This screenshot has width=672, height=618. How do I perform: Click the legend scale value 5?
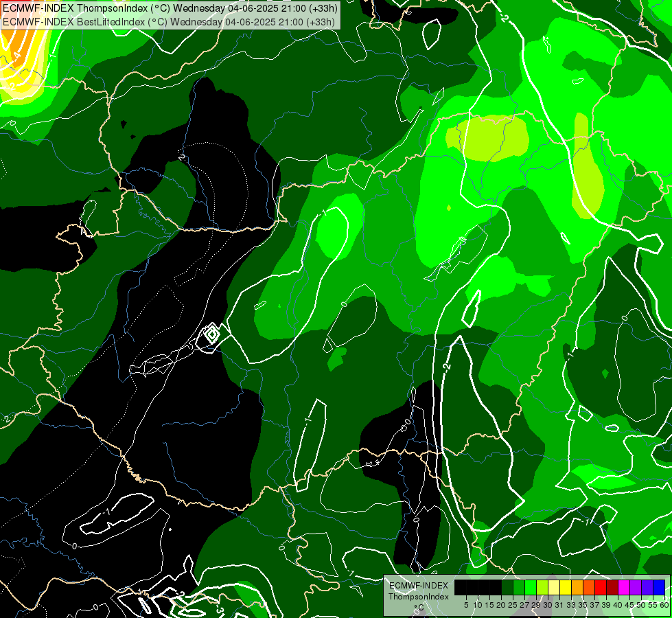coord(466,605)
